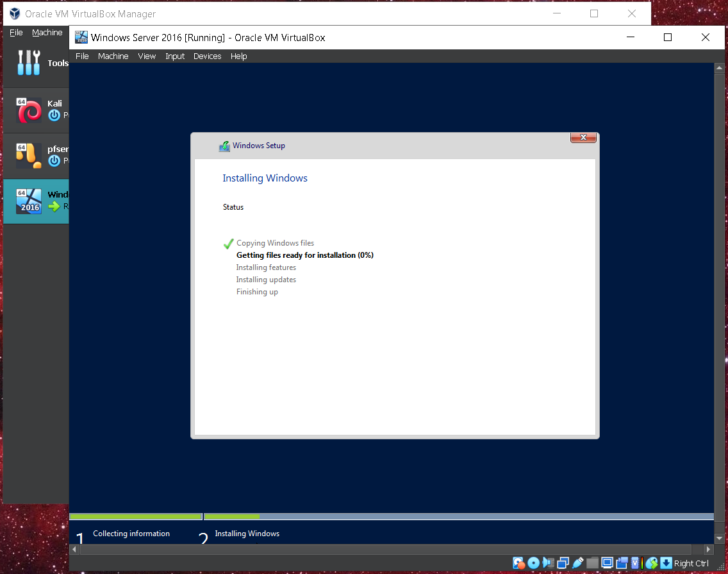Viewport: 728px width, 574px height.
Task: Click the Collecting information progress bar
Action: [136, 516]
